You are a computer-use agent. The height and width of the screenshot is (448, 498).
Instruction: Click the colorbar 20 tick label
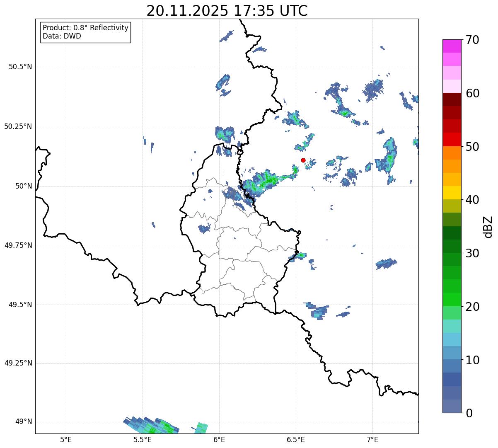click(x=472, y=307)
